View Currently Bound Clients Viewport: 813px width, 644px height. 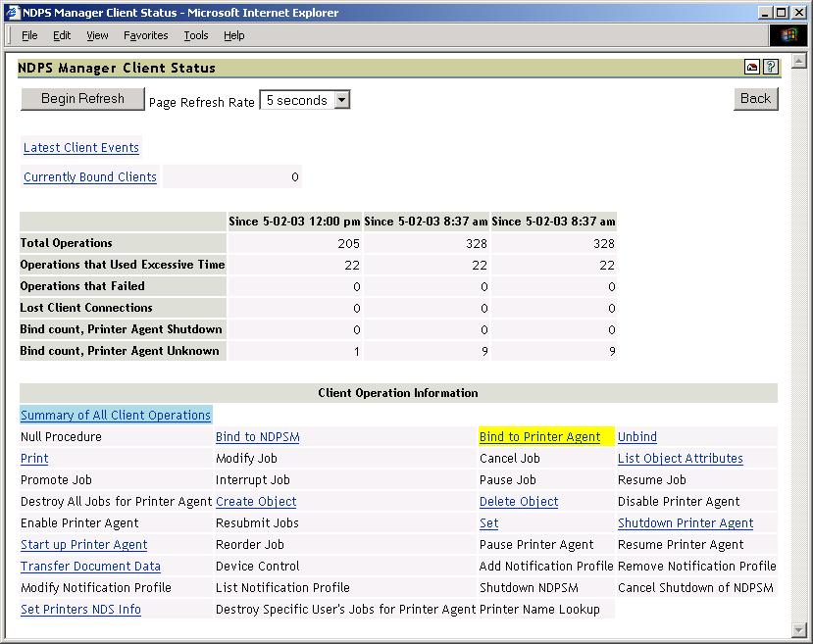[x=89, y=177]
